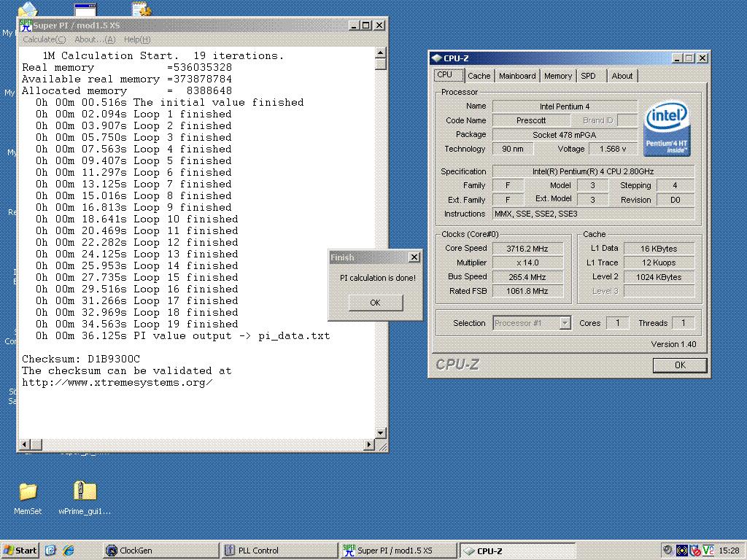This screenshot has height=560, width=747.
Task: Click the Instructions field MMX, SSE, SSE2, SSE3
Action: pyautogui.click(x=593, y=214)
